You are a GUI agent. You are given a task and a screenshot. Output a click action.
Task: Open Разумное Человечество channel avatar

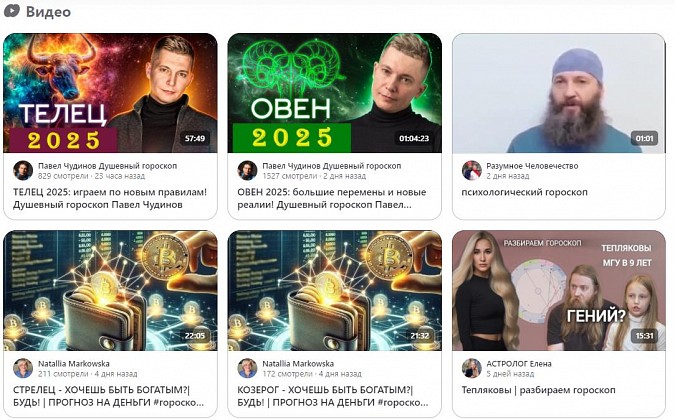pos(472,170)
